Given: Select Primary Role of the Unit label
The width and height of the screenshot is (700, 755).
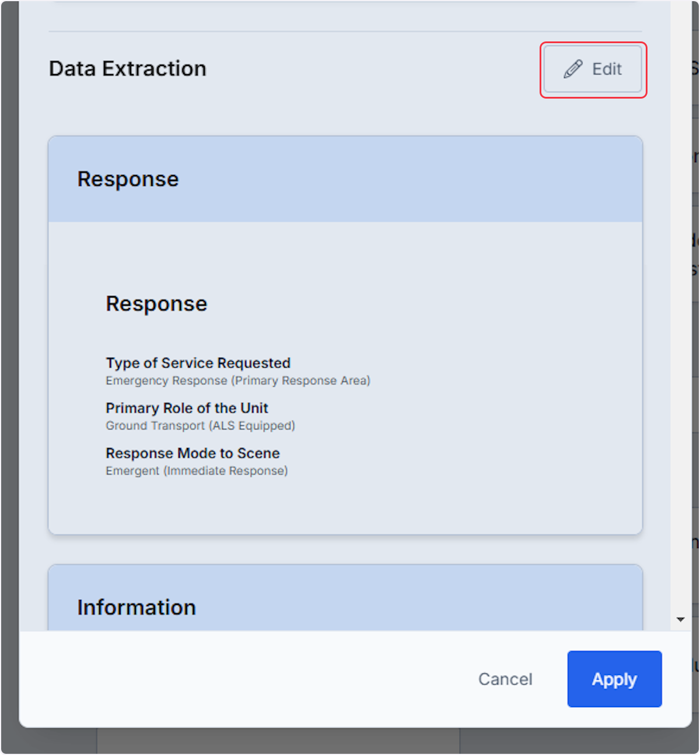Looking at the screenshot, I should point(187,408).
